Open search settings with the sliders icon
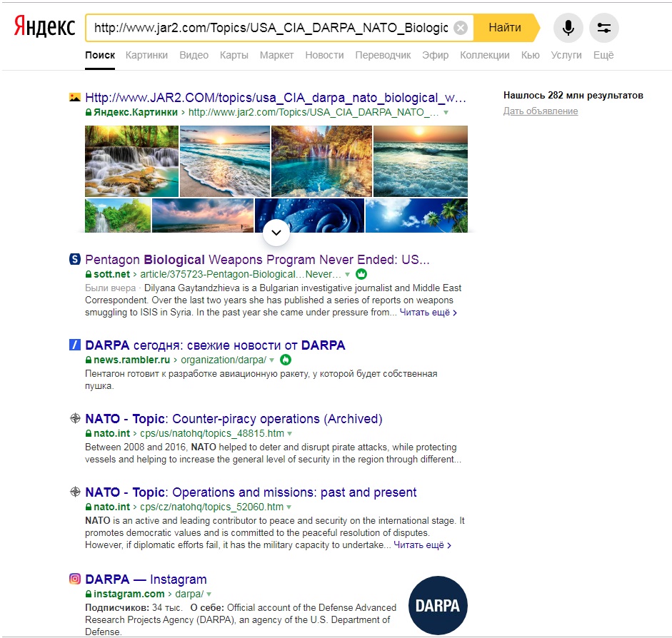The image size is (672, 638). coord(604,28)
